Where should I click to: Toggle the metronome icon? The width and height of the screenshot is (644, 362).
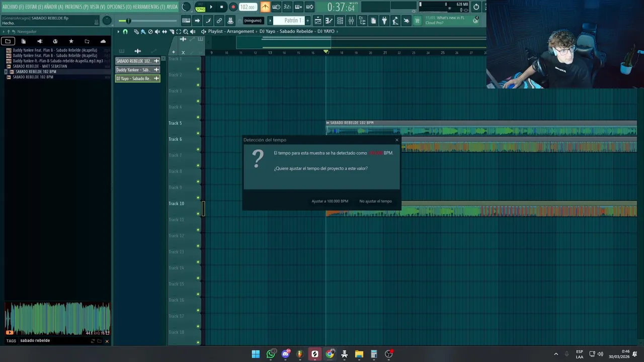click(x=265, y=7)
